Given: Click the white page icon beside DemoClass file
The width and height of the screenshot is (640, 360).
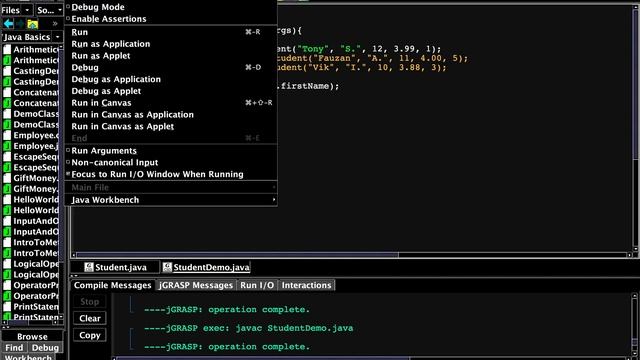Looking at the screenshot, I should point(7,114).
